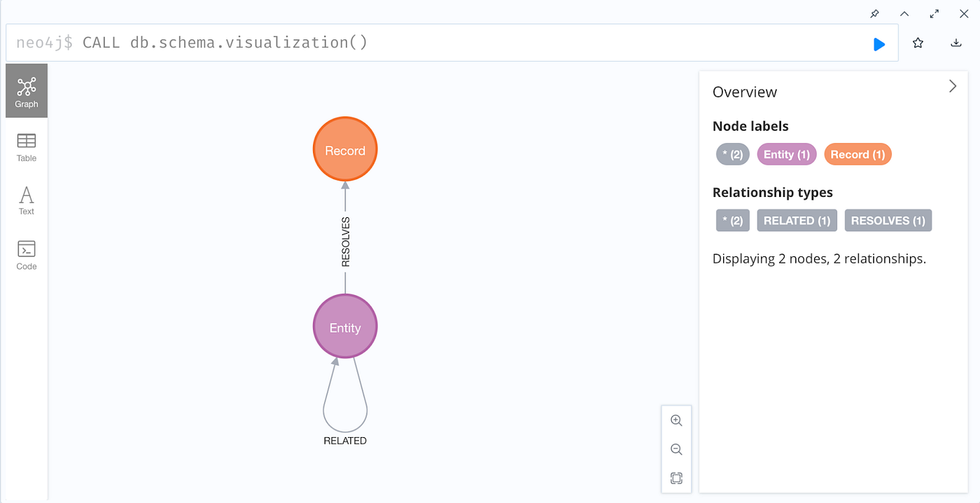Click the orange Record node

(345, 150)
